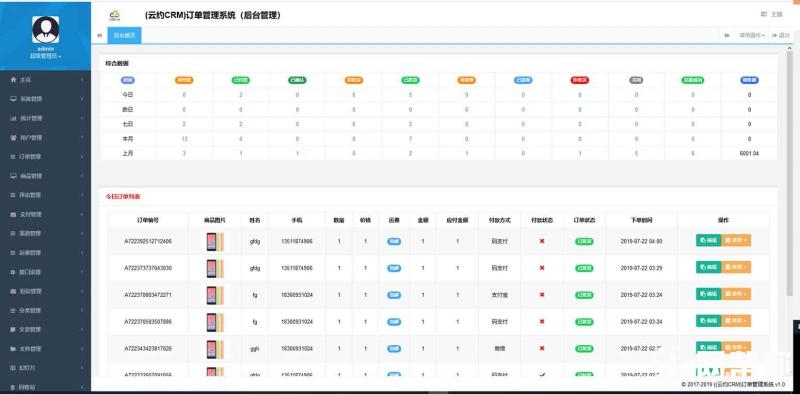
Task: Click green 编辑 button for order A722370803472271
Action: tap(708, 294)
